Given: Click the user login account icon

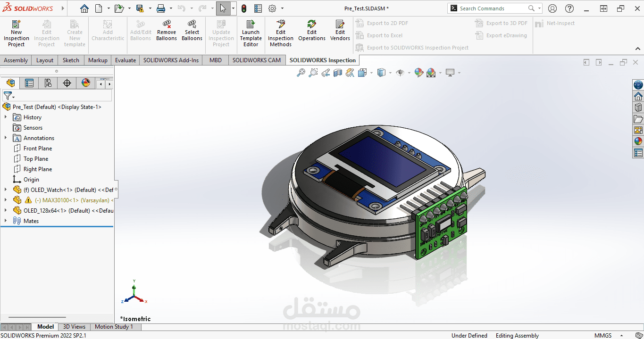Looking at the screenshot, I should click(552, 8).
